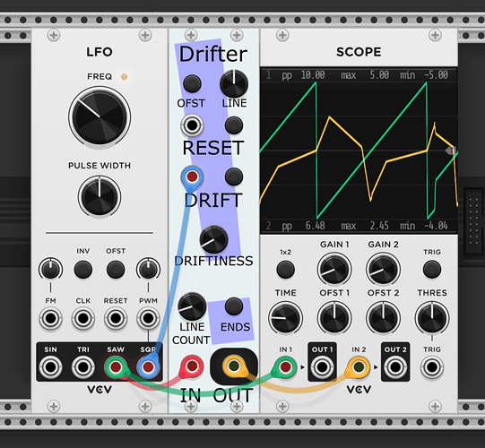Viewport: 485px width, 448px height.
Task: Click the Drifter yellow OUT jack
Action: pos(234,366)
